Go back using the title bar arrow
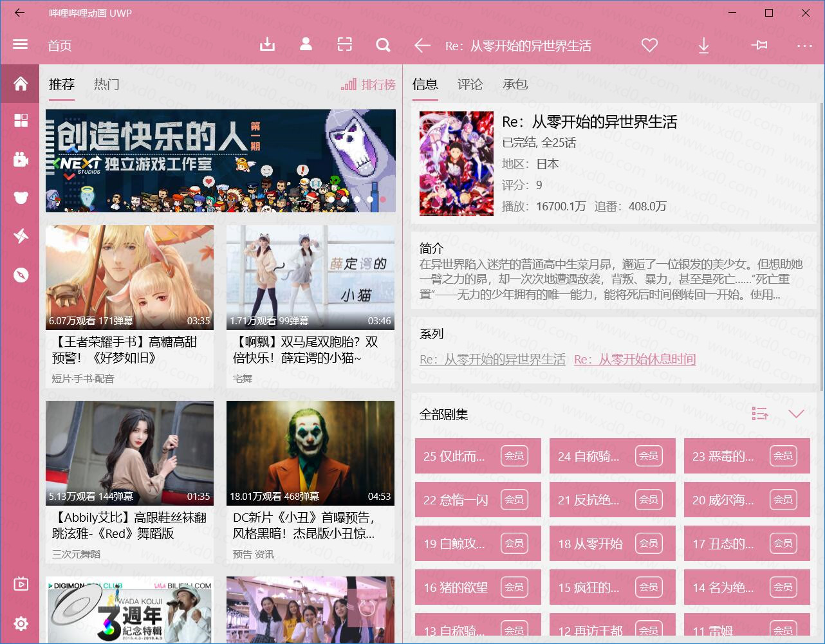 tap(19, 13)
